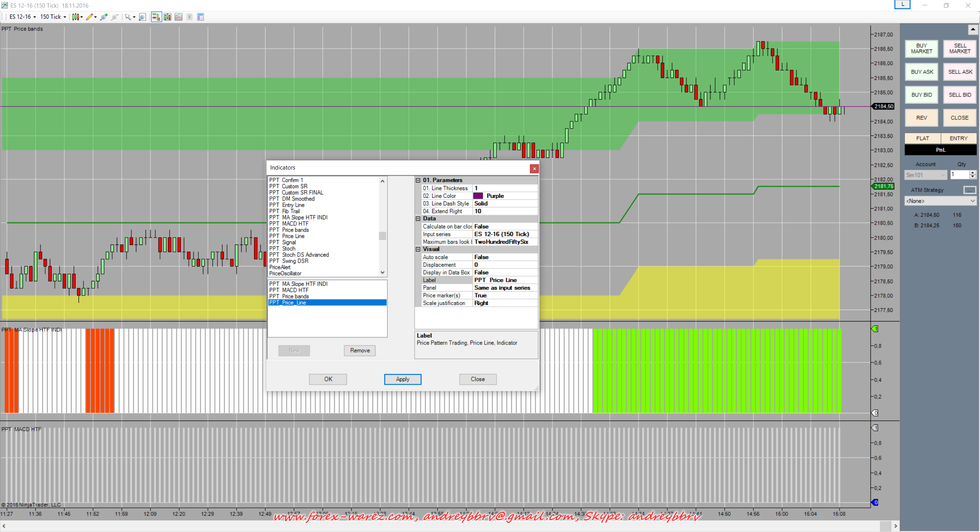The height and width of the screenshot is (532, 980).
Task: Click the zoom in magnifier icon
Action: (x=103, y=17)
